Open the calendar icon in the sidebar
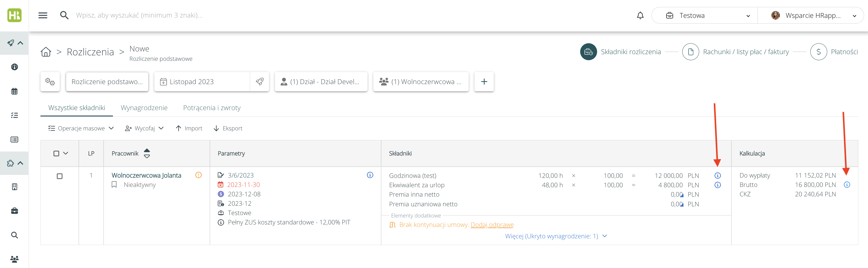Image resolution: width=868 pixels, height=268 pixels. click(x=14, y=91)
